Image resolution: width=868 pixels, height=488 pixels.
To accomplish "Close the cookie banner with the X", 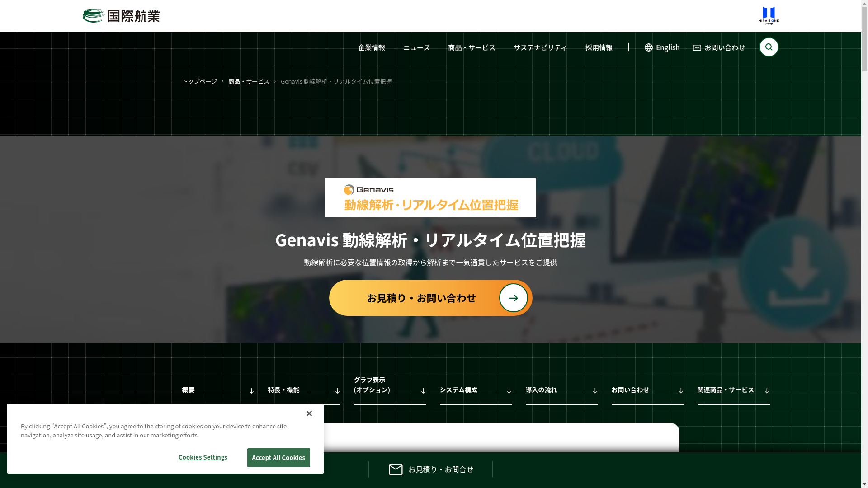I will coord(309,413).
